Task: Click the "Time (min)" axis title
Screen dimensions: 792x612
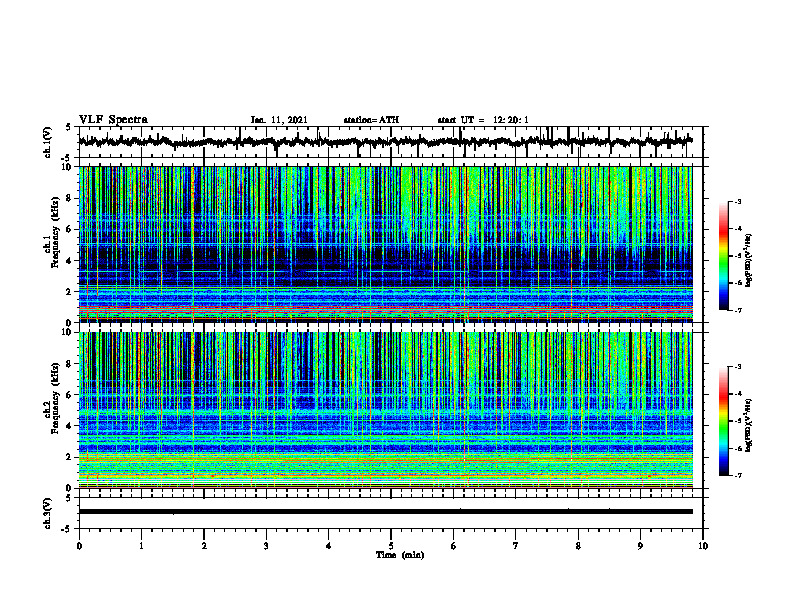Action: pyautogui.click(x=400, y=555)
